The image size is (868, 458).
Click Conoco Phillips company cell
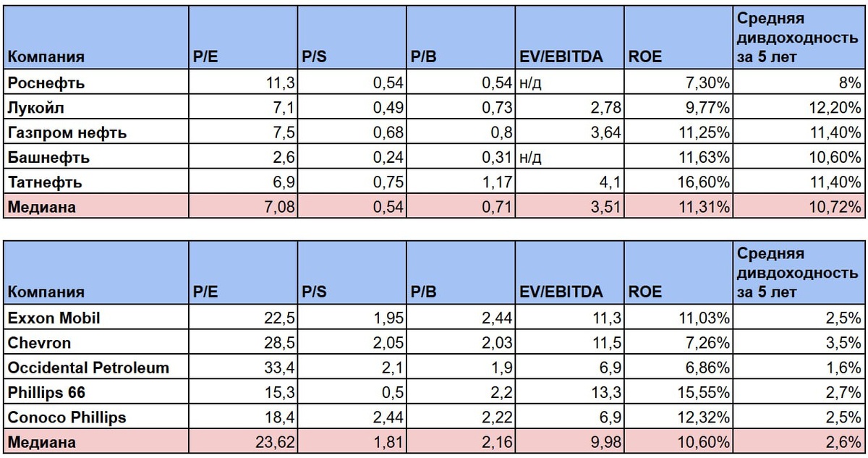(95, 417)
